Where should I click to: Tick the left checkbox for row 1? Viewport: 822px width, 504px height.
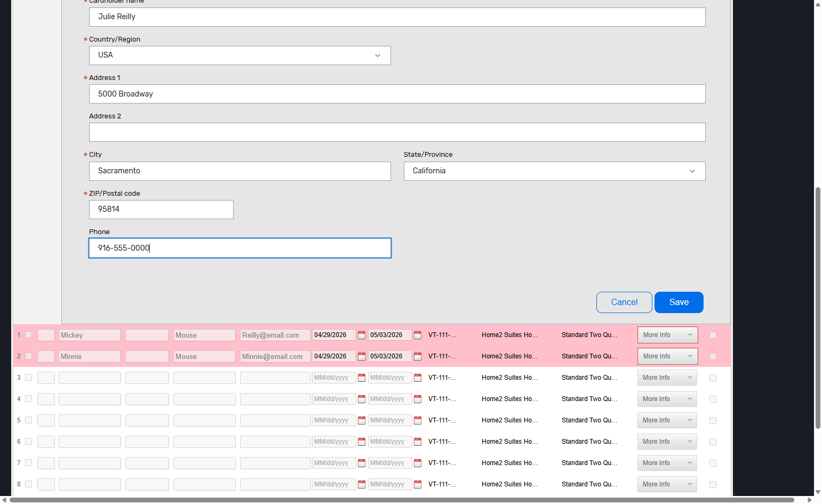29,335
